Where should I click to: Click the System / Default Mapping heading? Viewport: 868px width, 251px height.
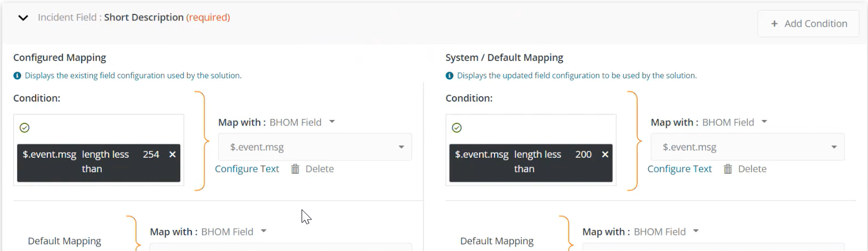(504, 57)
